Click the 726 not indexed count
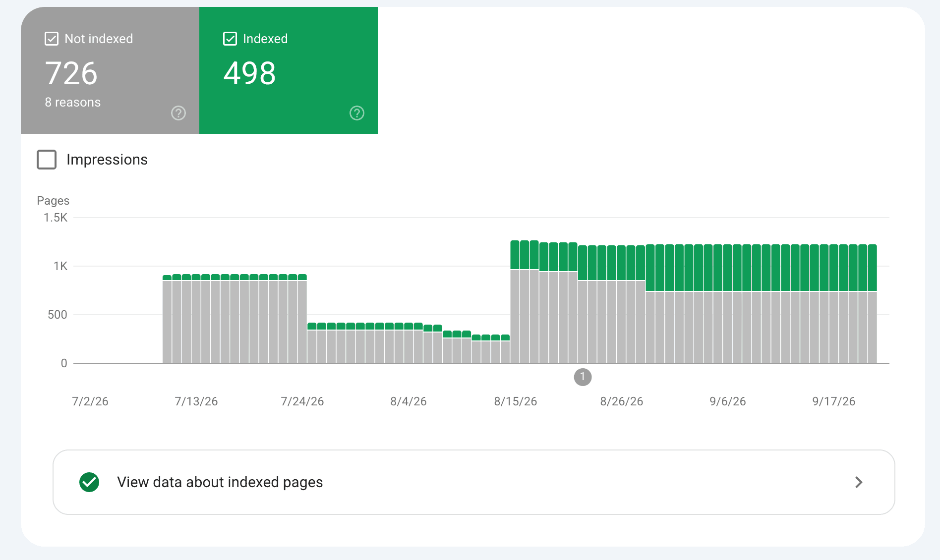The height and width of the screenshot is (560, 940). coord(71,73)
